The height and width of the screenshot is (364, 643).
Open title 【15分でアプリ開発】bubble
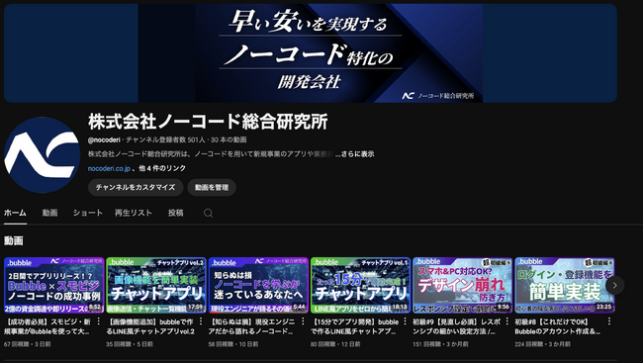coord(355,326)
